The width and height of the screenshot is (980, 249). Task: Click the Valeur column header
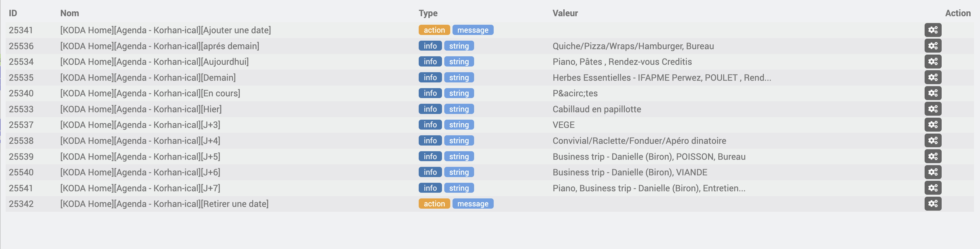click(565, 13)
